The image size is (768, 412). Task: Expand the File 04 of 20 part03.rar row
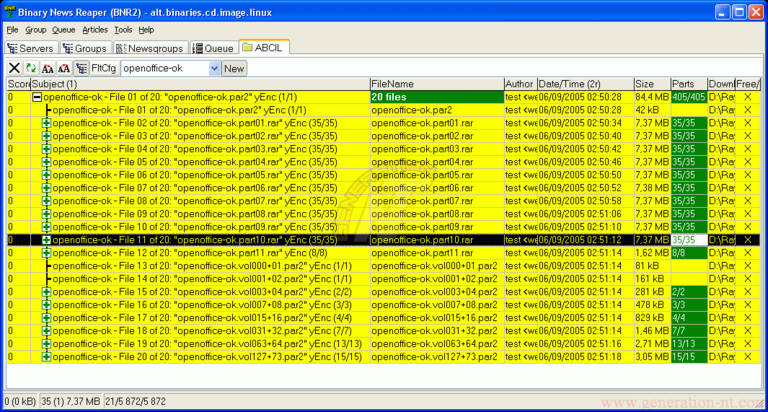click(47, 149)
